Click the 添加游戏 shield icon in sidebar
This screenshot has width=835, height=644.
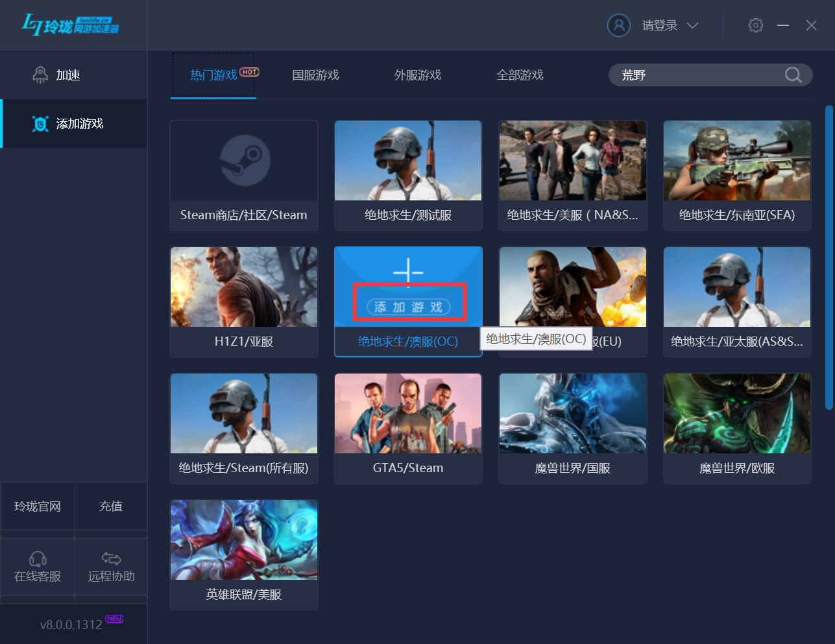[x=41, y=123]
